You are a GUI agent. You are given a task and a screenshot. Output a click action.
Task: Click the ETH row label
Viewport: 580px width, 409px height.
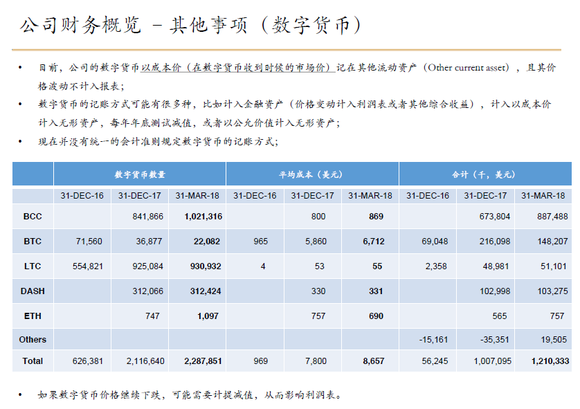pyautogui.click(x=33, y=316)
